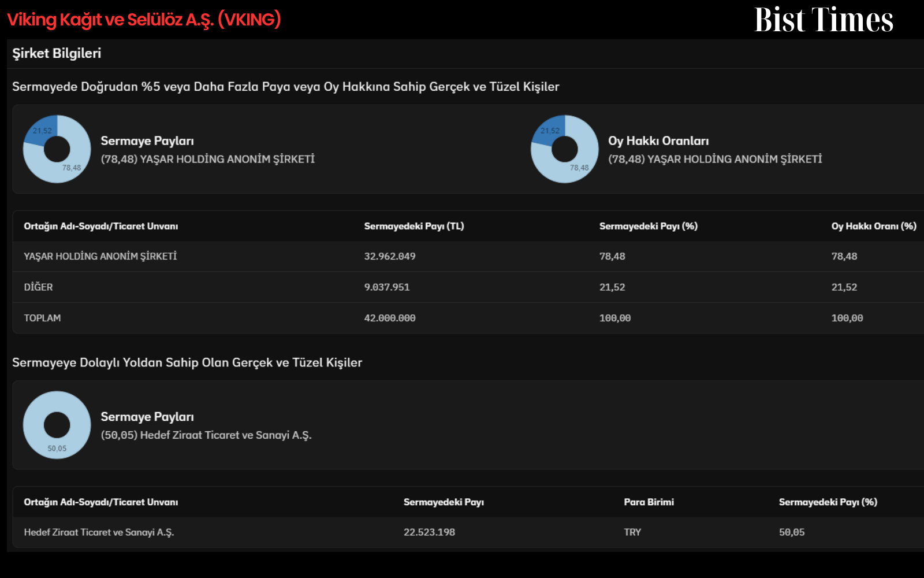The height and width of the screenshot is (578, 924).
Task: Click the Hedef Ziraat 50,05 donut chart
Action: point(57,425)
